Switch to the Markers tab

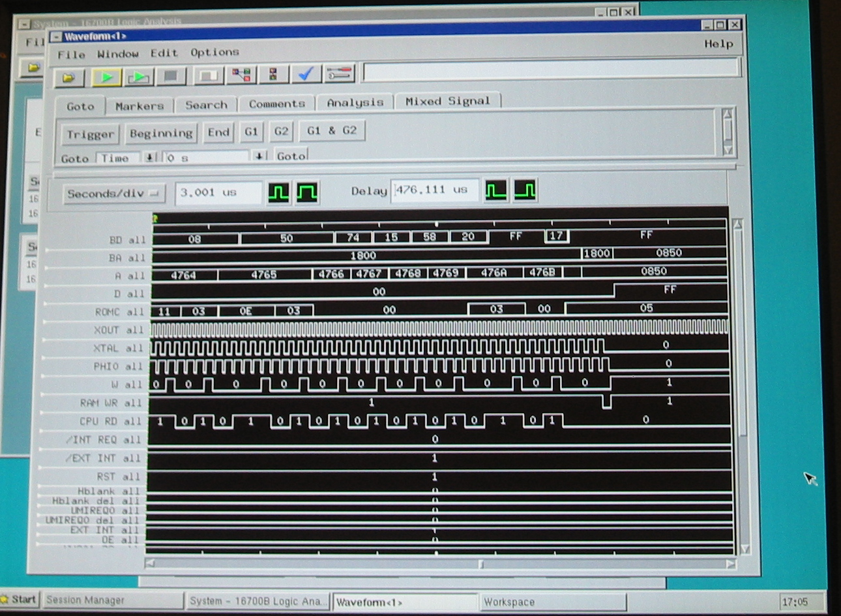[x=140, y=106]
